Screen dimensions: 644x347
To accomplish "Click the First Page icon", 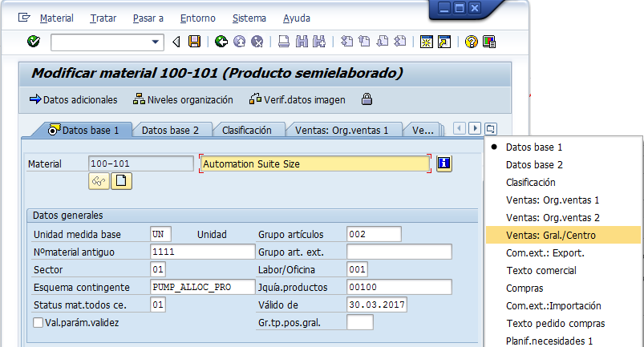I will tap(346, 42).
